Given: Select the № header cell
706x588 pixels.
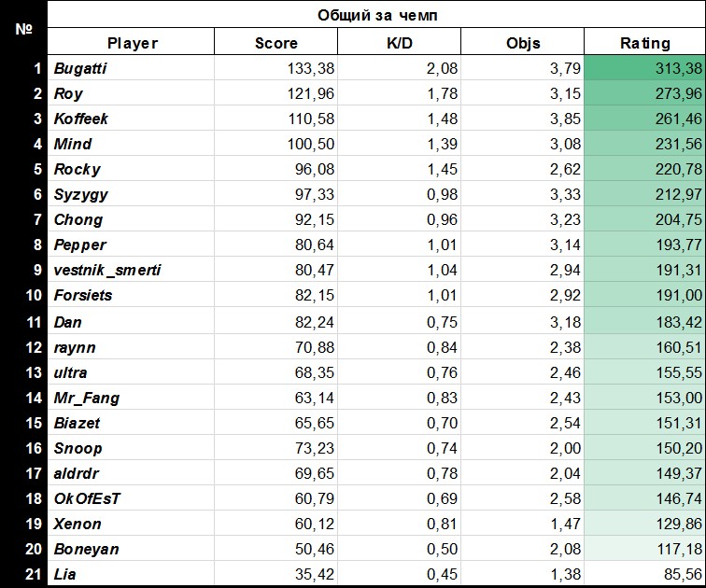Looking at the screenshot, I should pyautogui.click(x=23, y=29).
